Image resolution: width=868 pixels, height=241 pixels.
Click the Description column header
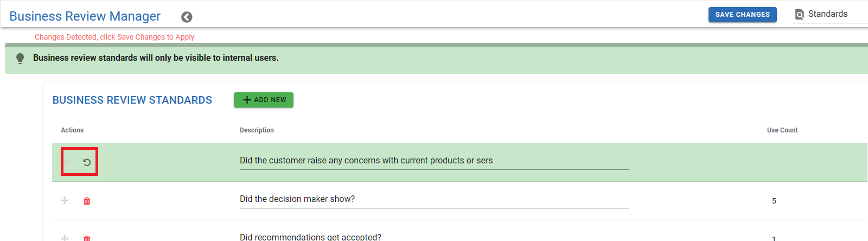(x=257, y=130)
